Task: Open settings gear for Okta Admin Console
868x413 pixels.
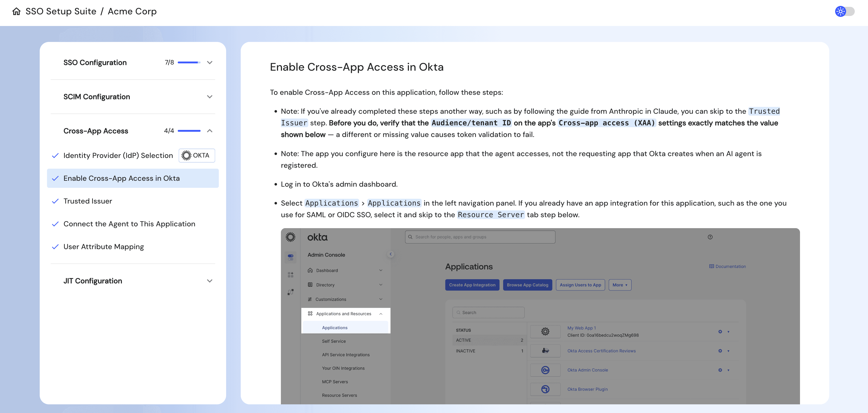Action: [x=720, y=370]
